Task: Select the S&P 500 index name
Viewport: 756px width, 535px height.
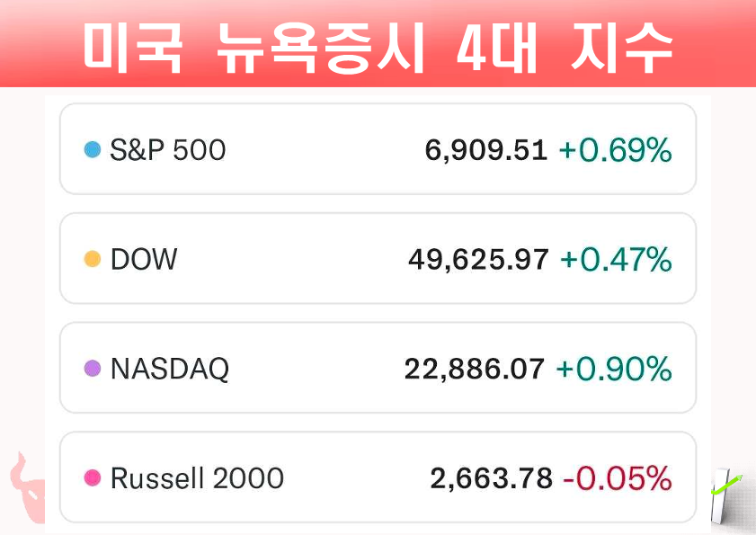Action: [x=167, y=150]
